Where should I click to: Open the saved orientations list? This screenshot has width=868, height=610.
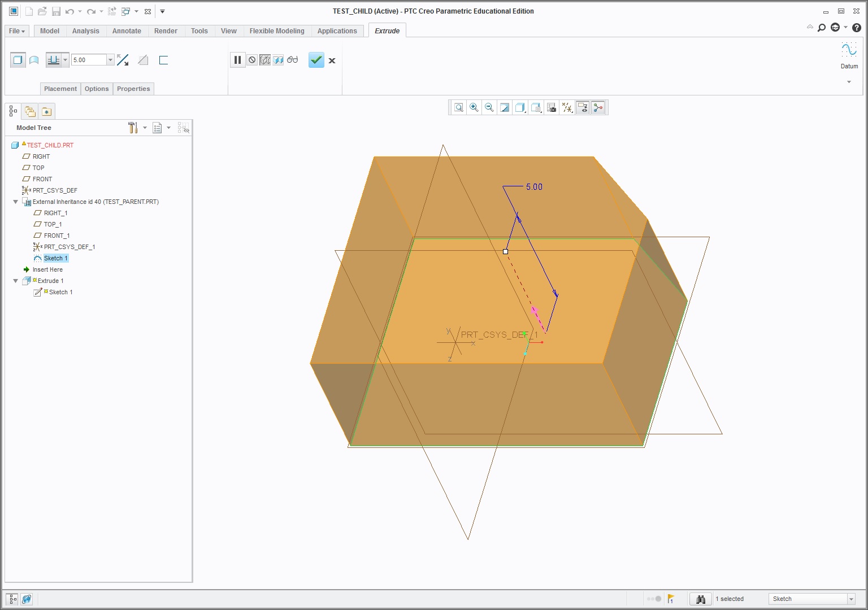pos(536,107)
